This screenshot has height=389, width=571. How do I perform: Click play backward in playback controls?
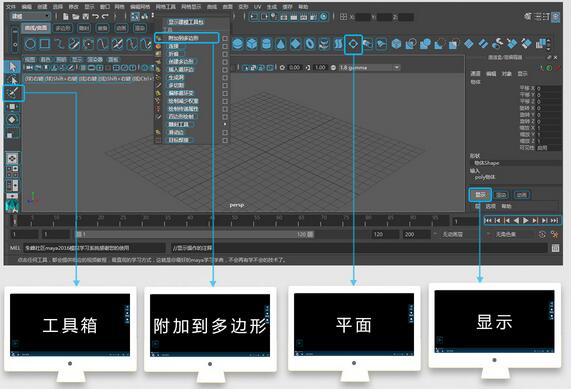(516, 220)
